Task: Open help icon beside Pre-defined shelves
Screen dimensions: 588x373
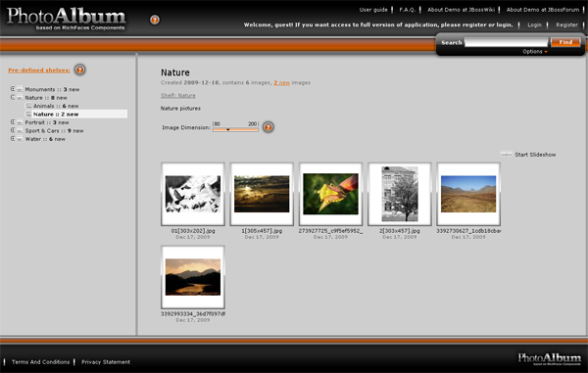Action: [x=79, y=70]
